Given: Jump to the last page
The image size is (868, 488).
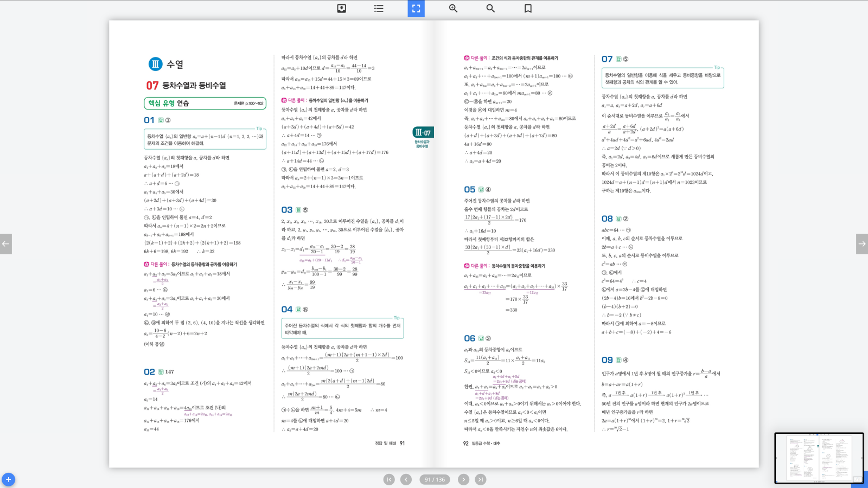Looking at the screenshot, I should 481,479.
